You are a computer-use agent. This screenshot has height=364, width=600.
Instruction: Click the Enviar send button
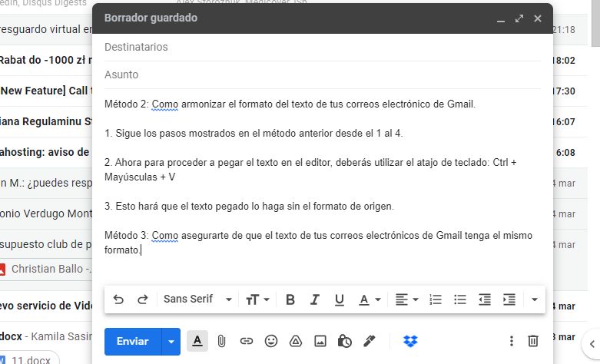(133, 342)
